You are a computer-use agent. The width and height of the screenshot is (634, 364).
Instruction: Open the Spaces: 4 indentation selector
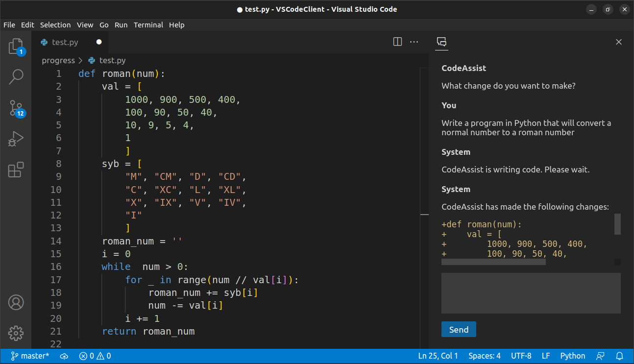pos(484,356)
